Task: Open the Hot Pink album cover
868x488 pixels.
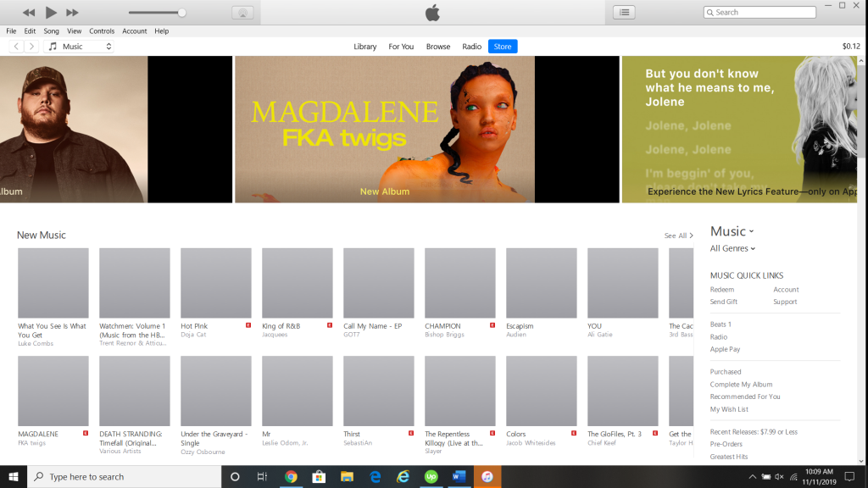Action: pos(216,283)
